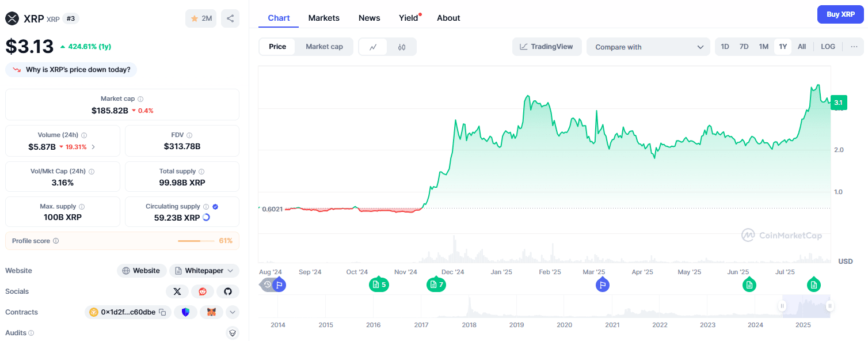
Task: Click the #3 rank badge
Action: [71, 18]
